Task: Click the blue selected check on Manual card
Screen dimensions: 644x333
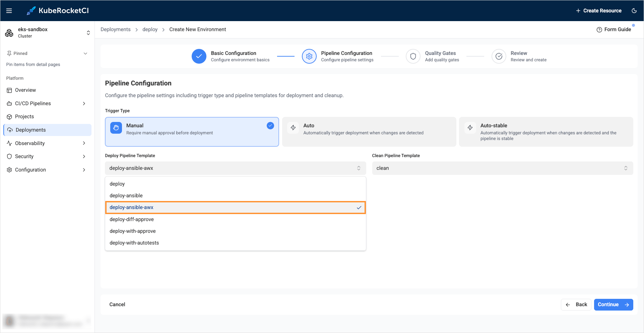Action: click(x=270, y=126)
